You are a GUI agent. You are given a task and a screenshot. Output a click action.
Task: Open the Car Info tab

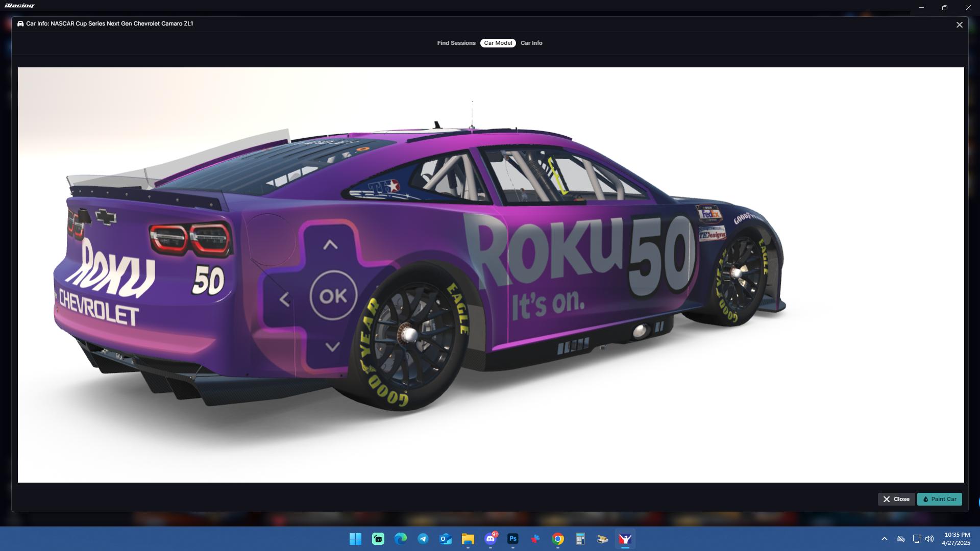[x=531, y=43]
